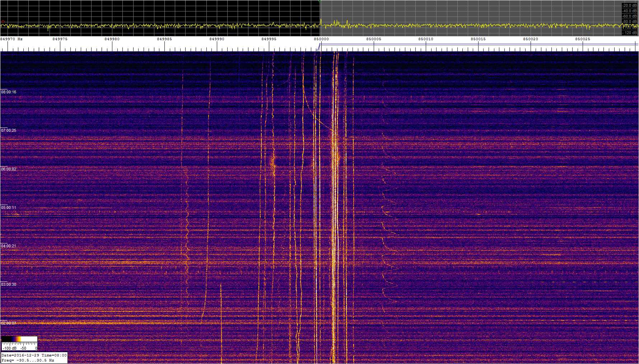Click the 850015 frequency scale label

tap(478, 39)
